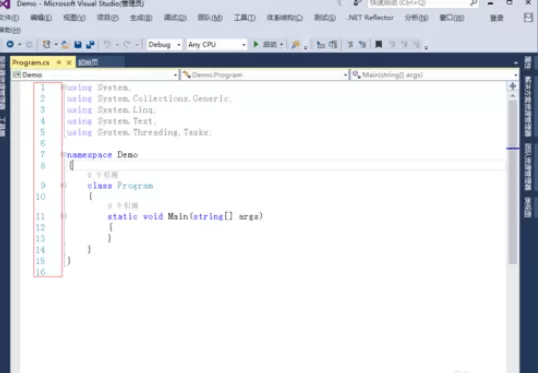The width and height of the screenshot is (538, 373).
Task: Open the 团队(M) Team menu
Action: 210,18
